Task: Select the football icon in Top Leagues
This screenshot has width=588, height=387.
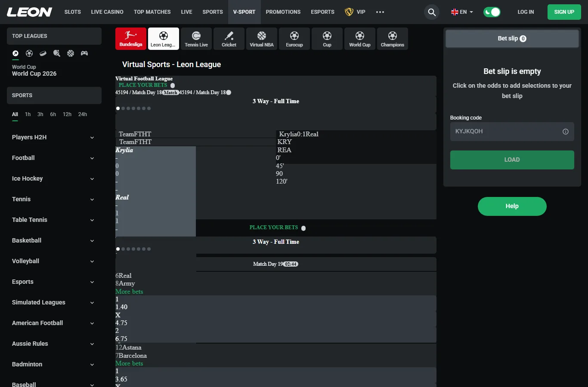Action: (29, 53)
